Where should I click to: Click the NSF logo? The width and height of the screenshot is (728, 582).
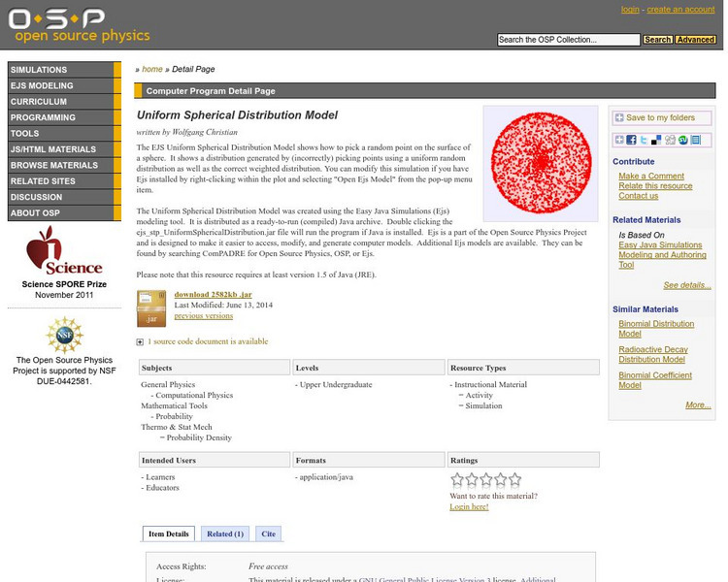point(64,335)
